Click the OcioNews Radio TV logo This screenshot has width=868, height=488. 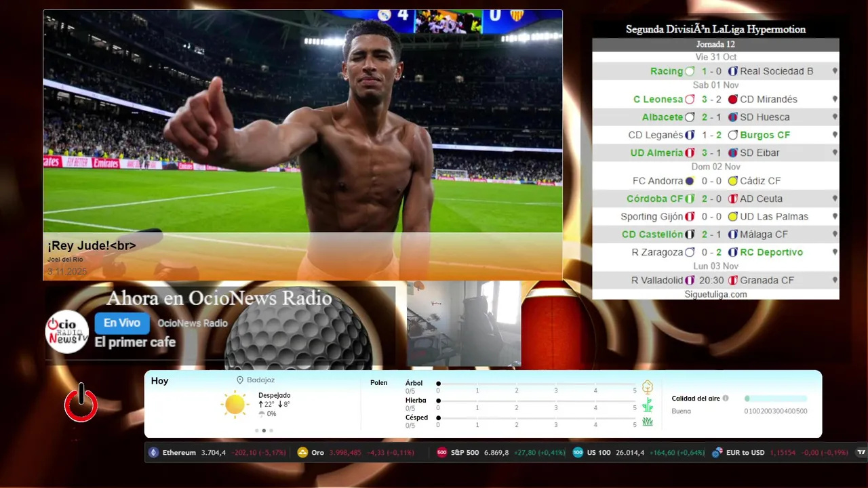[67, 331]
